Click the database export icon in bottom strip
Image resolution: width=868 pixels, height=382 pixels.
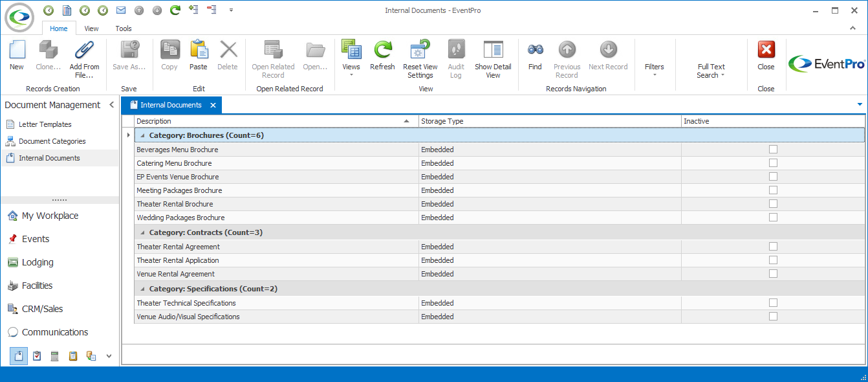tap(91, 355)
